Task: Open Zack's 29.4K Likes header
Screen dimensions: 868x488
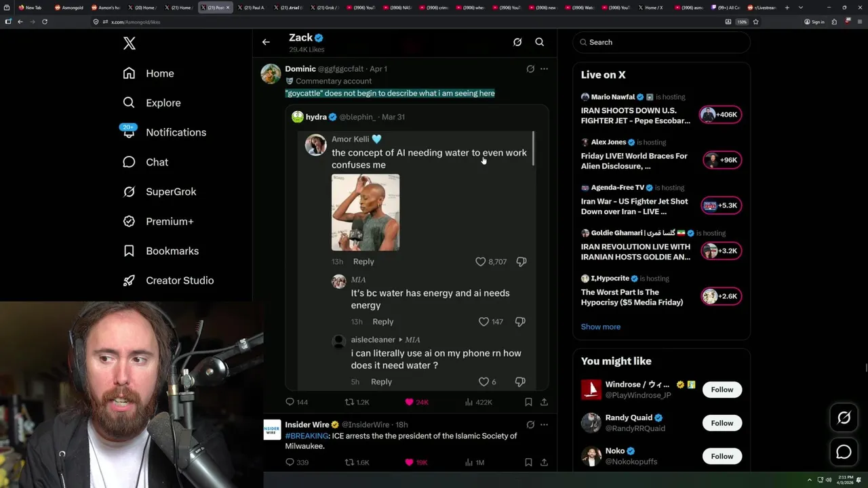Action: pos(307,50)
